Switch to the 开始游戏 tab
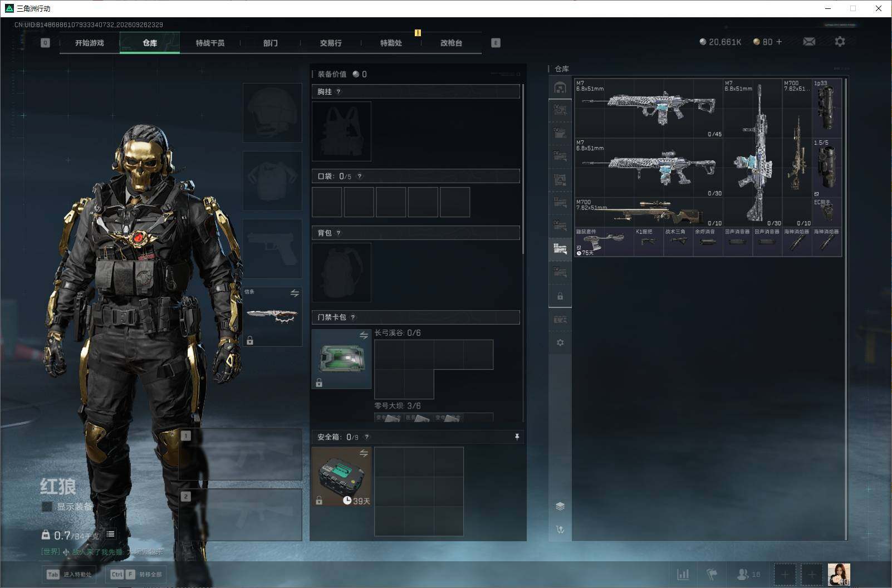Image resolution: width=892 pixels, height=588 pixels. click(x=90, y=43)
